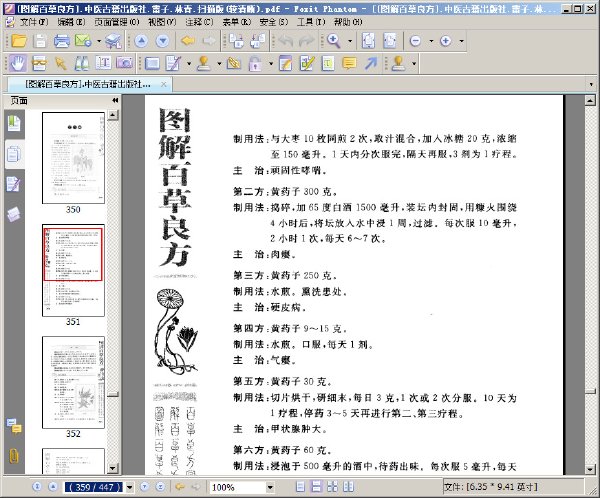This screenshot has width=600, height=498.
Task: Print the document using the printer icon
Action: point(62,41)
